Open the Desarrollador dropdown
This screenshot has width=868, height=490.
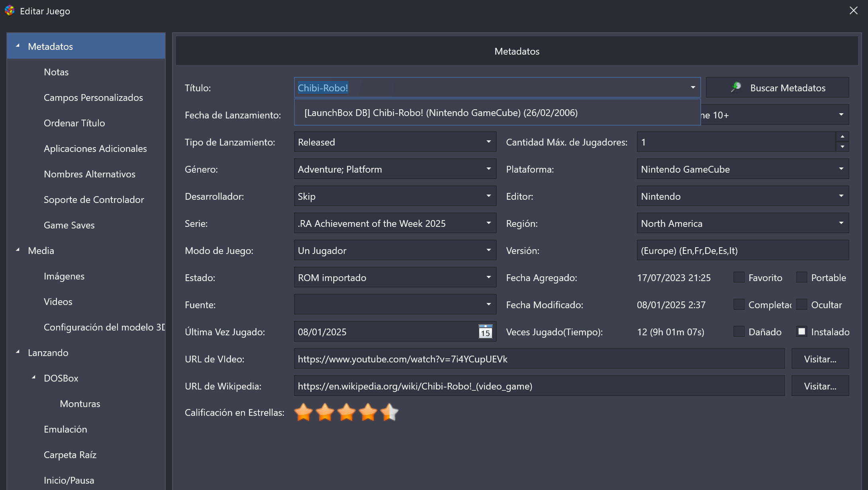coord(488,196)
